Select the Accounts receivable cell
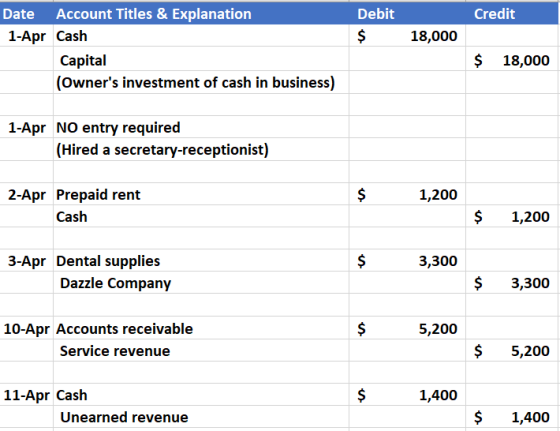560x431 pixels. (201, 328)
